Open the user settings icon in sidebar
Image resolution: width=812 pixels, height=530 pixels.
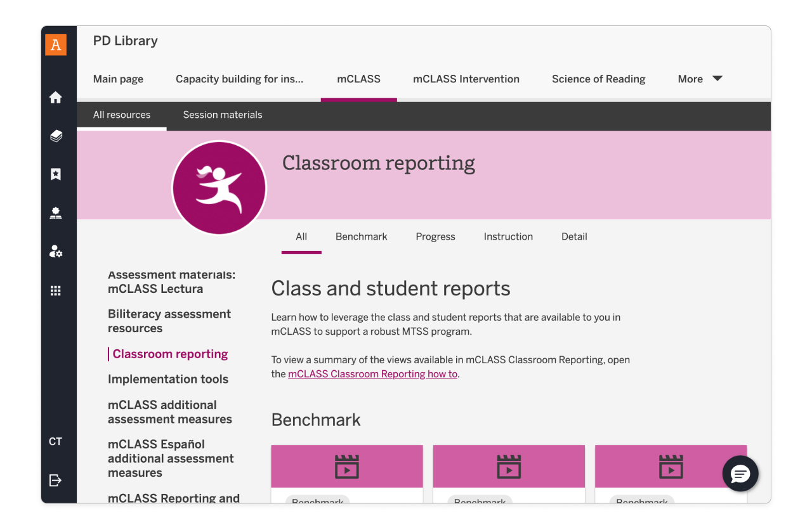(56, 251)
